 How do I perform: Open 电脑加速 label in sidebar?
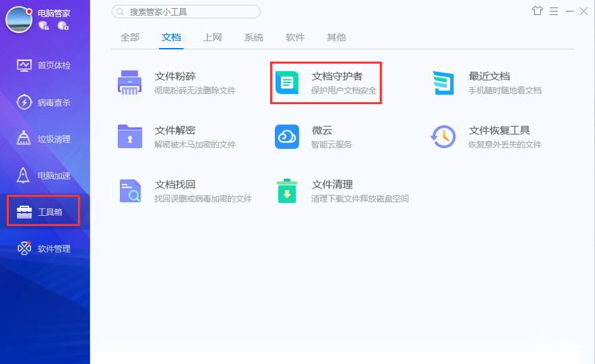click(x=54, y=175)
